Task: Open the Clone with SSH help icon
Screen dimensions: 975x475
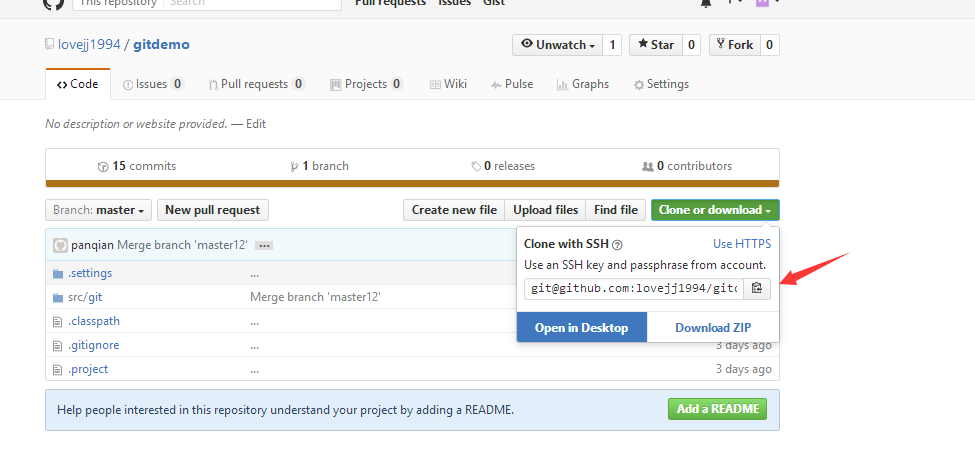Action: 617,244
